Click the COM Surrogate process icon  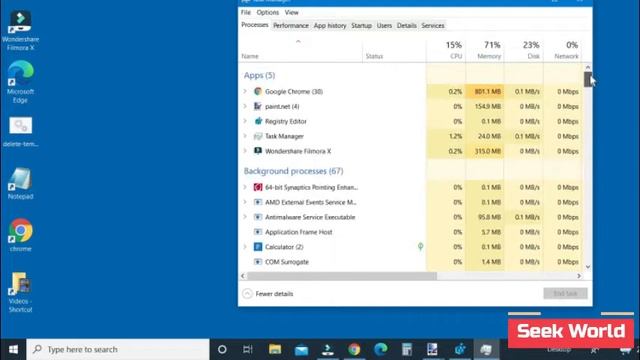pyautogui.click(x=258, y=262)
